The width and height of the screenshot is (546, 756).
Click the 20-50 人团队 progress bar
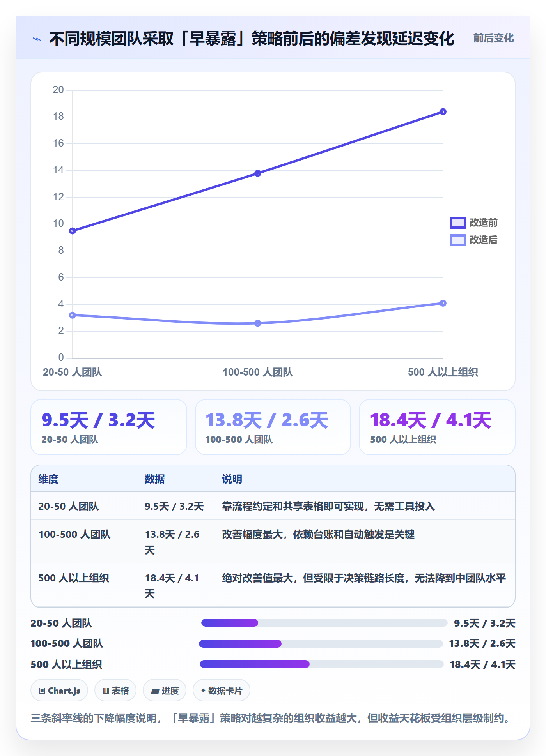(324, 623)
